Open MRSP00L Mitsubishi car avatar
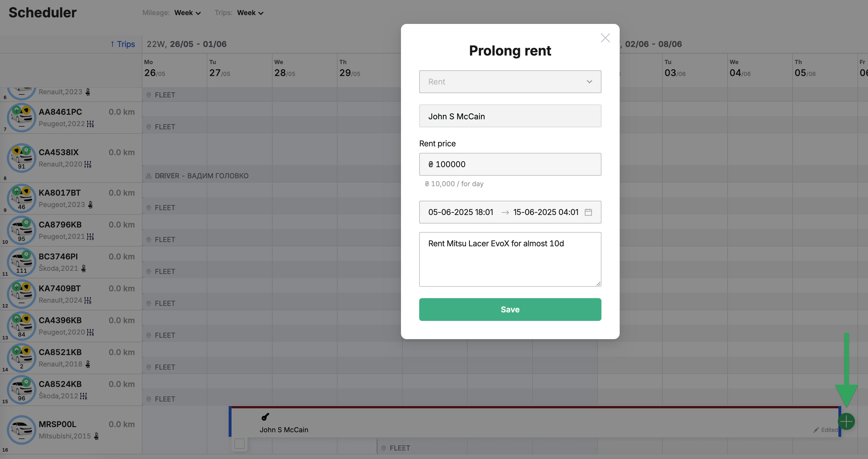868x459 pixels. point(22,430)
